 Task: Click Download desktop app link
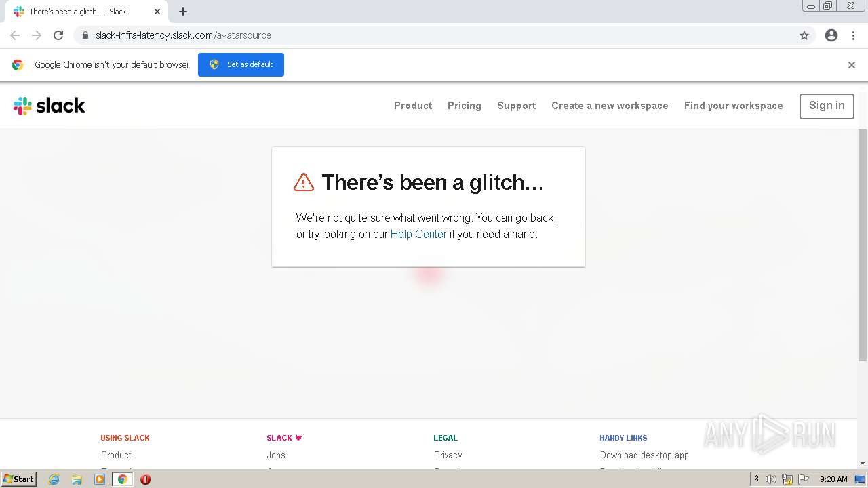(644, 455)
